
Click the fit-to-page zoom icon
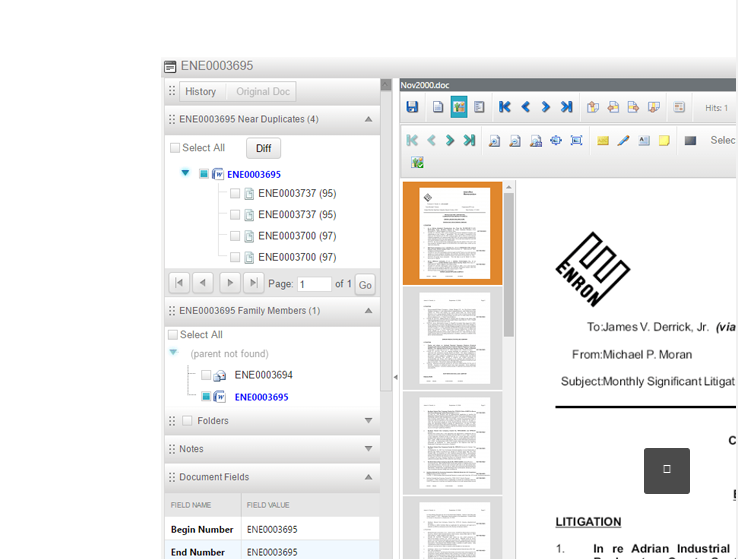pyautogui.click(x=577, y=141)
